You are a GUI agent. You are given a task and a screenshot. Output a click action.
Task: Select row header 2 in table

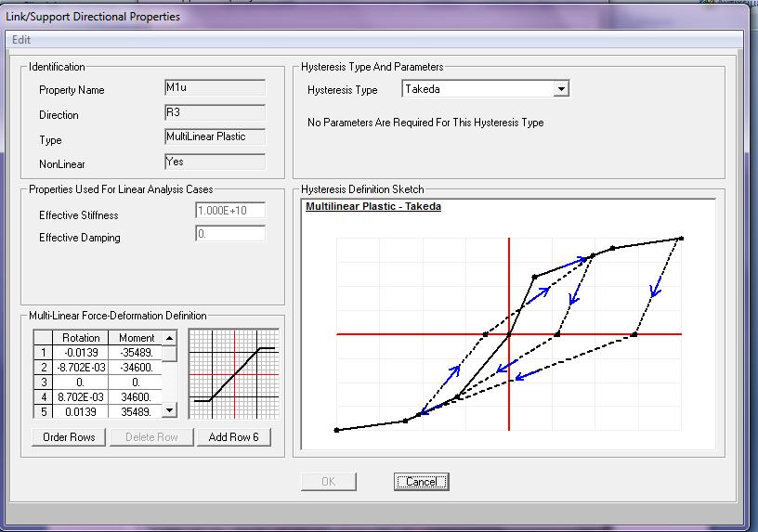(43, 368)
